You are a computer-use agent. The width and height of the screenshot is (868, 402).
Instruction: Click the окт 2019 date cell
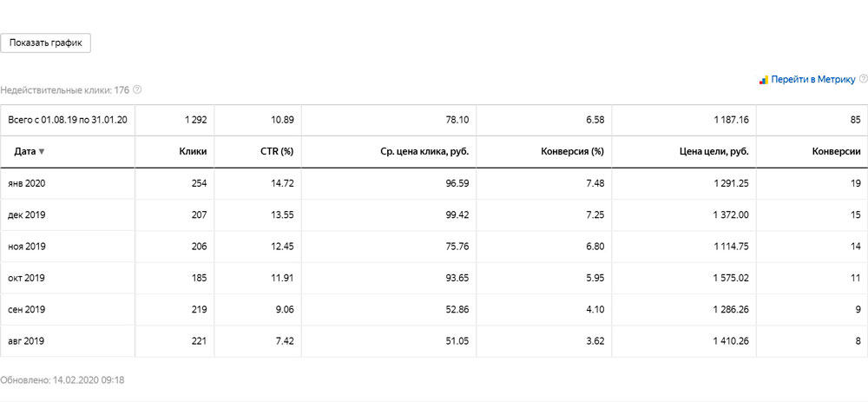[x=27, y=278]
